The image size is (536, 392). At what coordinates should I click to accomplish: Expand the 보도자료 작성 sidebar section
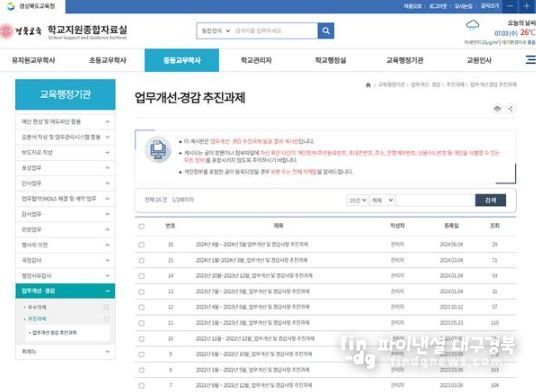pos(65,152)
